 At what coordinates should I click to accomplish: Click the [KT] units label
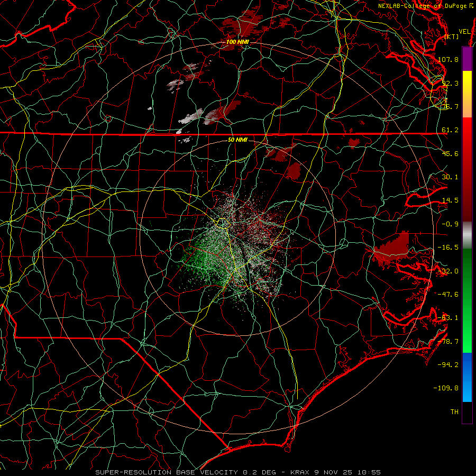tap(452, 36)
